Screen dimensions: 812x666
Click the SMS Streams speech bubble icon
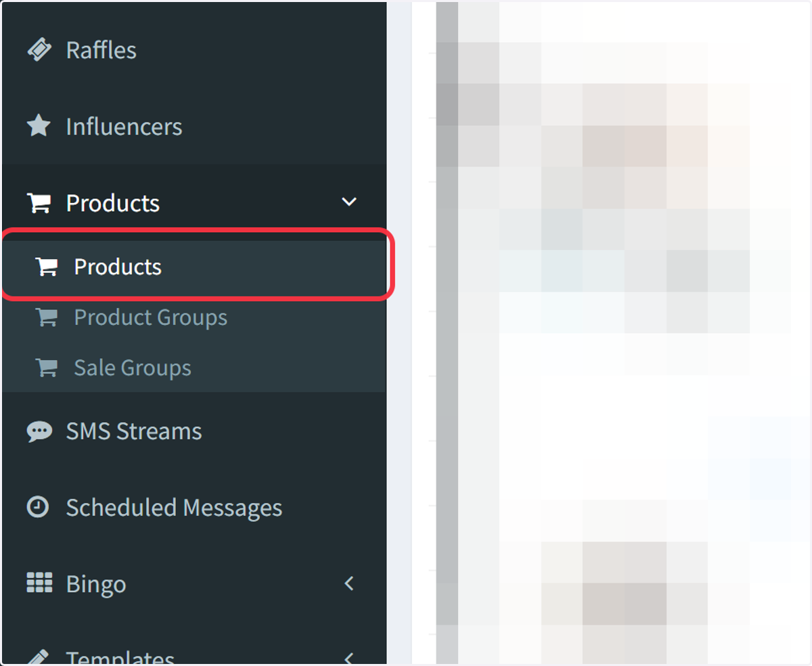(39, 431)
